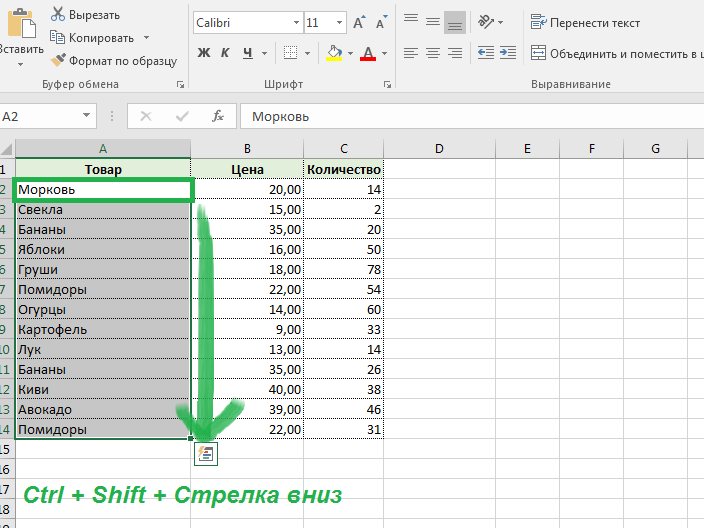Set bottom vertical alignment
The image size is (704, 528).
pos(455,22)
